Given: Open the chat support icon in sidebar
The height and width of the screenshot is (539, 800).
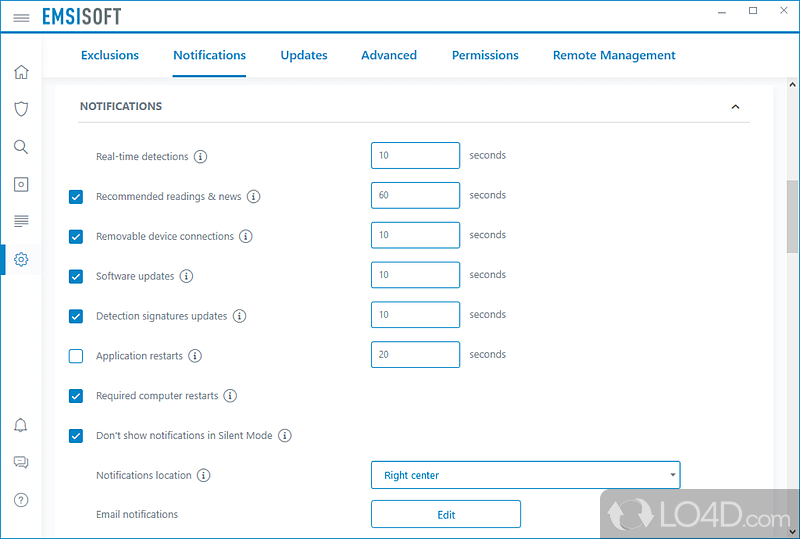Looking at the screenshot, I should [21, 462].
